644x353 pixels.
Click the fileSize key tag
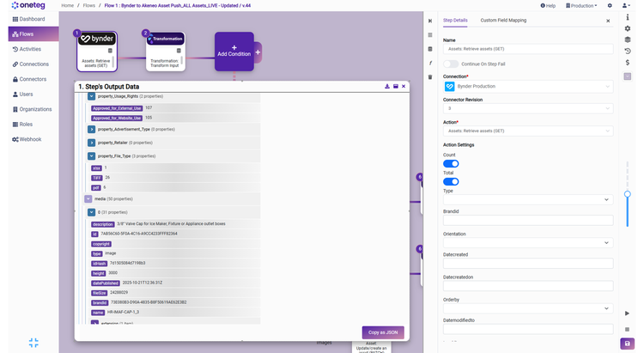tap(100, 293)
